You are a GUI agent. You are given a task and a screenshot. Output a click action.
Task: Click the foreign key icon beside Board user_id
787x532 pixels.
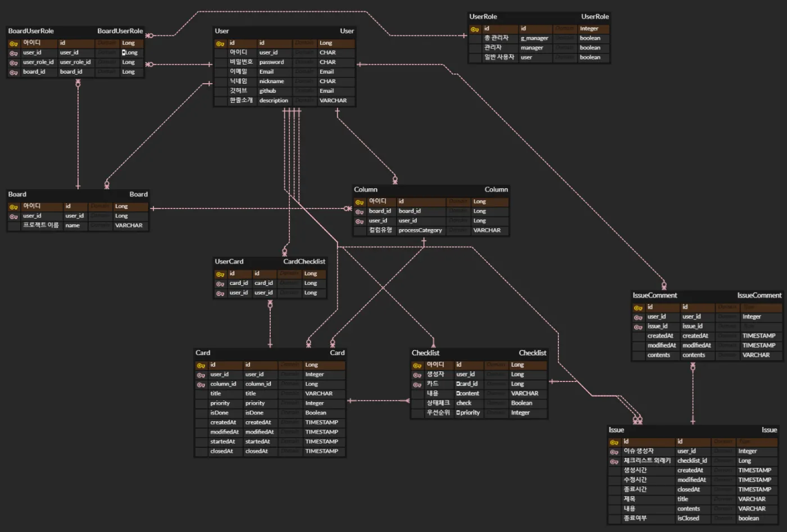[x=13, y=216]
